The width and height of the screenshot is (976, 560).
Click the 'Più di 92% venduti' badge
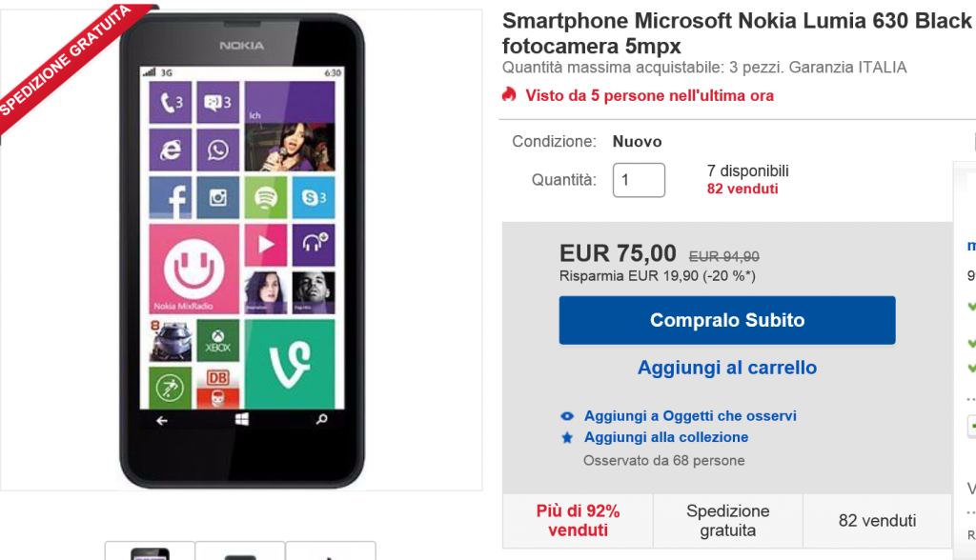coord(576,520)
